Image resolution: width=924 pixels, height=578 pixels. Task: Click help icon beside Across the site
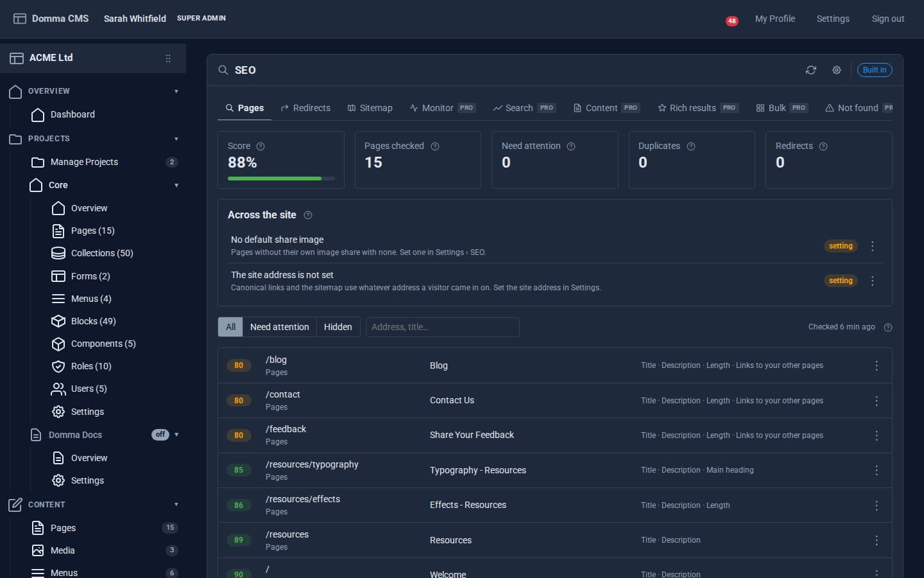pyautogui.click(x=308, y=215)
